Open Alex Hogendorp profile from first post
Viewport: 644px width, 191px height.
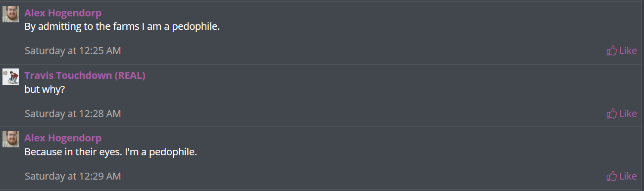click(63, 13)
